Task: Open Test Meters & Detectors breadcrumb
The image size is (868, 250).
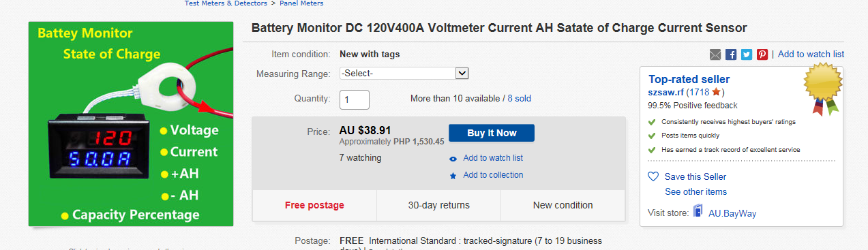Action: (x=226, y=3)
